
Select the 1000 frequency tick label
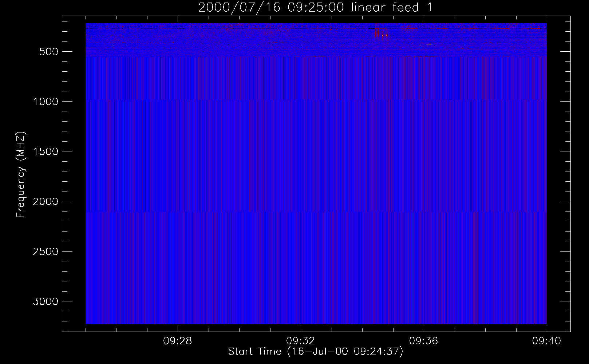point(46,102)
